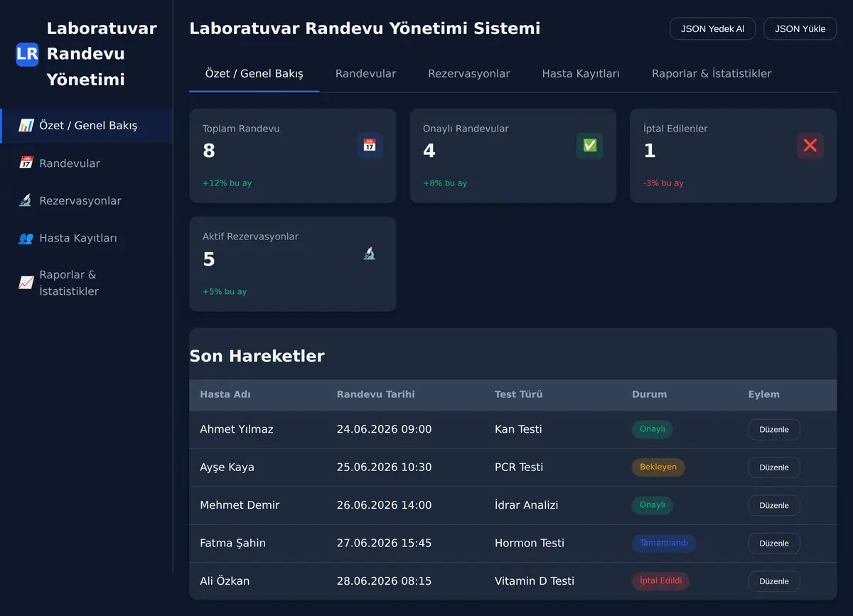Open the Rezervasyonlar tab
Screen dimensions: 853x616
(469, 74)
